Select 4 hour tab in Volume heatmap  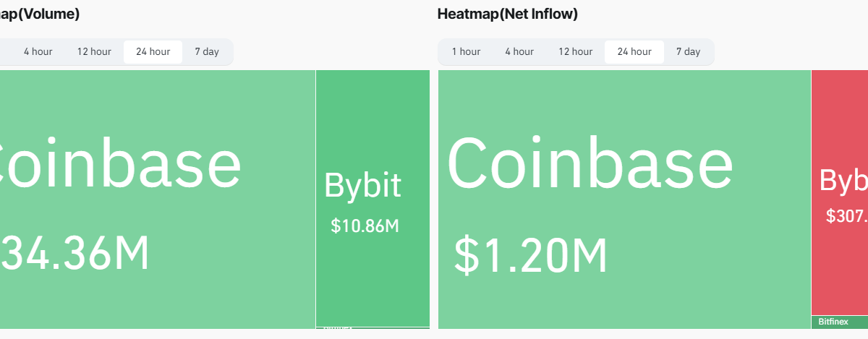(x=38, y=51)
